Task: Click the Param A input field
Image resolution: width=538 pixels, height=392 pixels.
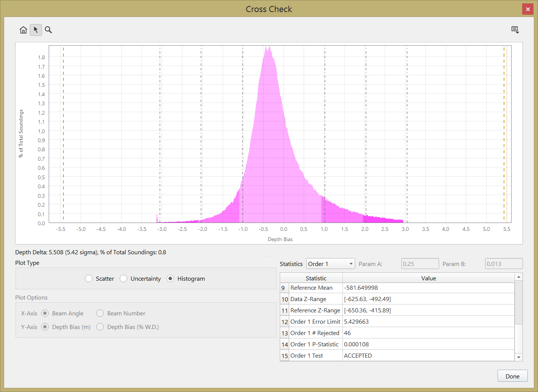Action: click(x=420, y=264)
